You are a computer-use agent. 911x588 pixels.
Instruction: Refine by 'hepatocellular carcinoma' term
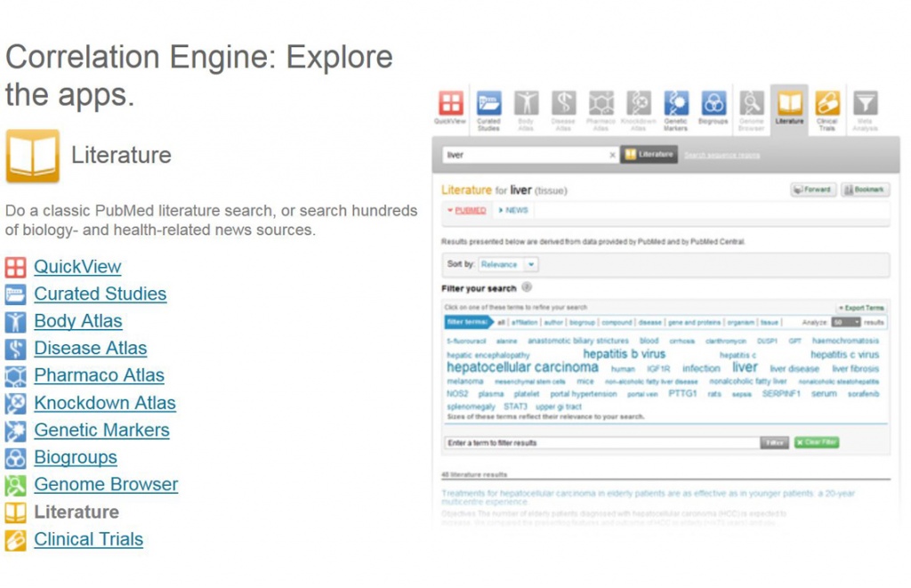(x=522, y=367)
